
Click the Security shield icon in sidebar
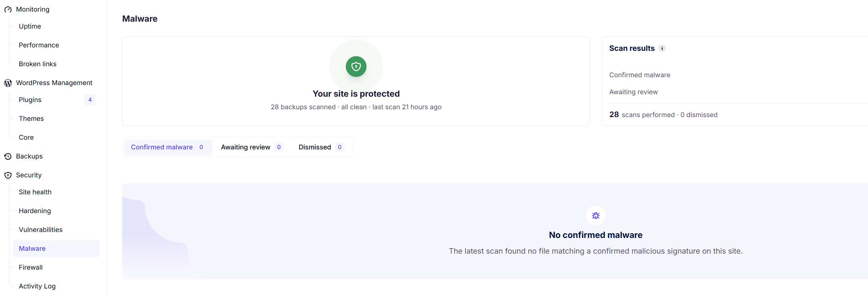[8, 175]
